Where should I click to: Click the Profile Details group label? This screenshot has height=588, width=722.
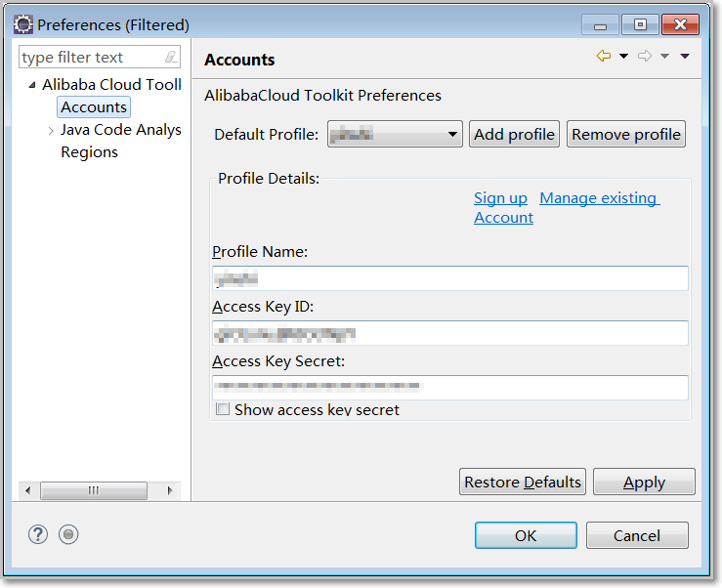tap(269, 178)
